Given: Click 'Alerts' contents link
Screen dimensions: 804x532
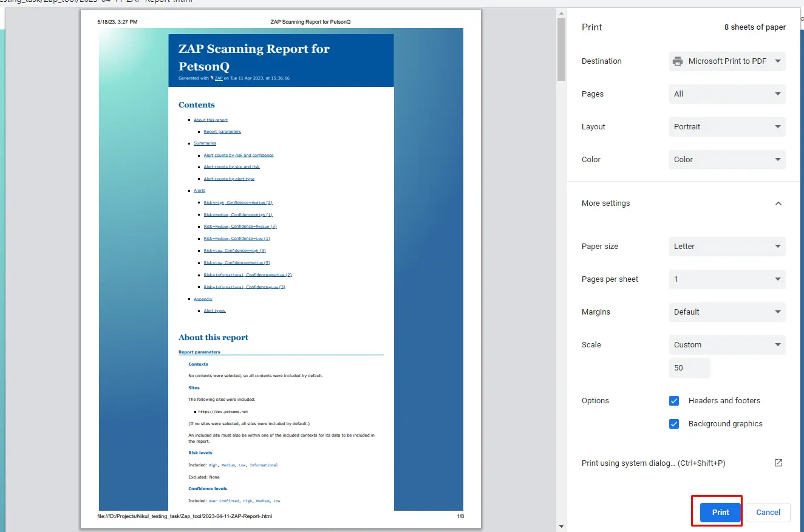Looking at the screenshot, I should pyautogui.click(x=200, y=191).
